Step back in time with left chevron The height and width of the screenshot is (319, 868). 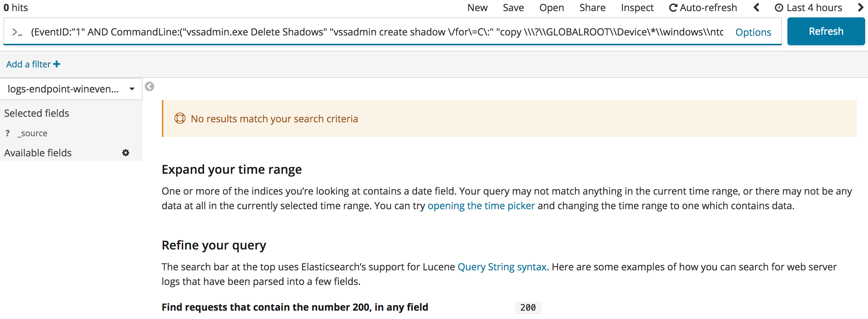(756, 7)
